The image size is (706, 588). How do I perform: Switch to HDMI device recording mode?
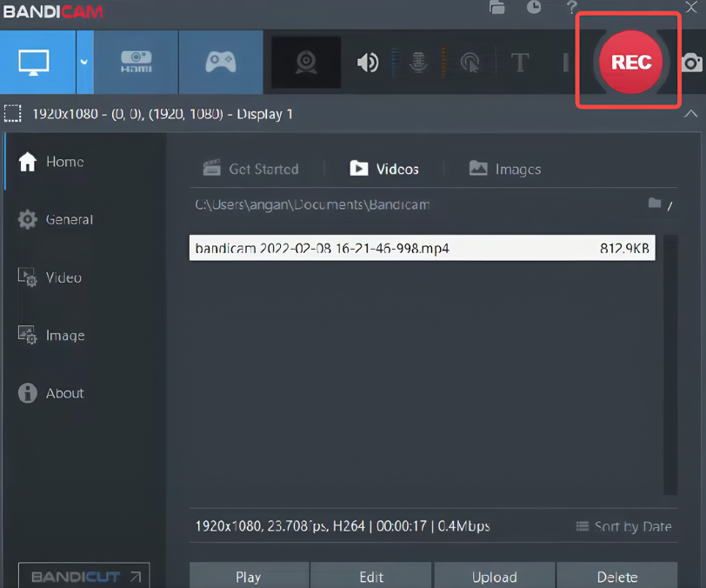pos(136,62)
